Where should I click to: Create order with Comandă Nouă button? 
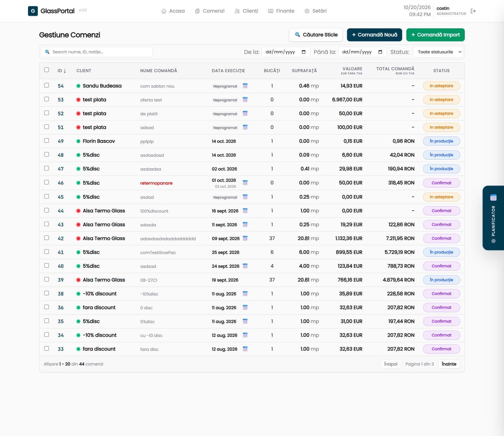(x=374, y=35)
